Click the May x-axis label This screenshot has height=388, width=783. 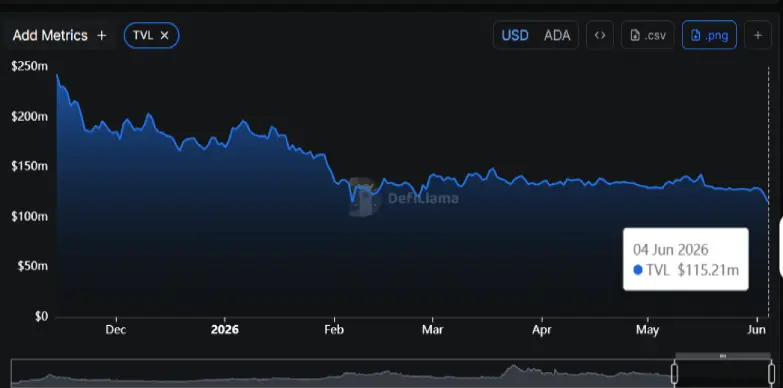648,330
